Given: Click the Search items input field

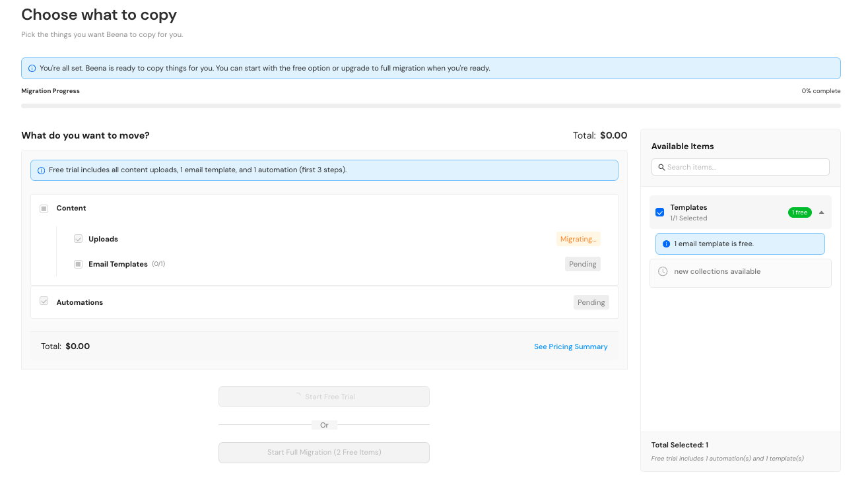Looking at the screenshot, I should (x=739, y=166).
